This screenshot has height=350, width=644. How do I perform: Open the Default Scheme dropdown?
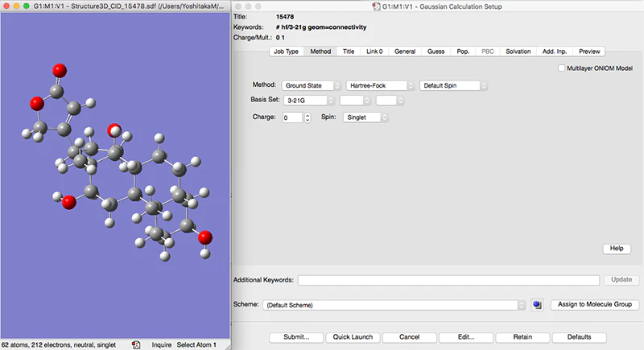[x=394, y=305]
